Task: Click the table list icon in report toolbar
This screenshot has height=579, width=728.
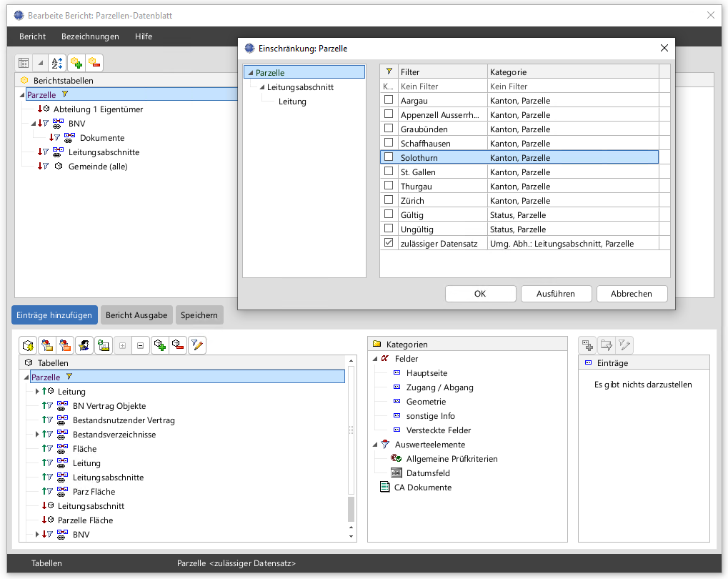Action: [x=24, y=63]
